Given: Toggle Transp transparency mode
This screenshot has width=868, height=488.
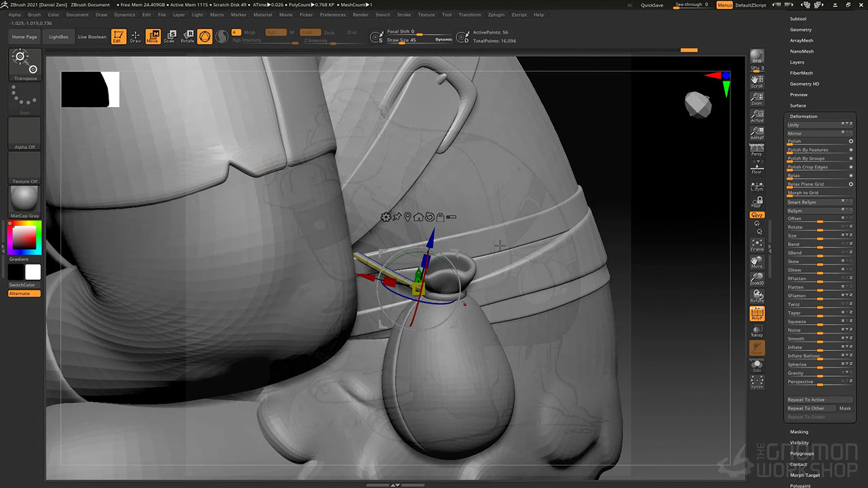Looking at the screenshot, I should pyautogui.click(x=757, y=331).
